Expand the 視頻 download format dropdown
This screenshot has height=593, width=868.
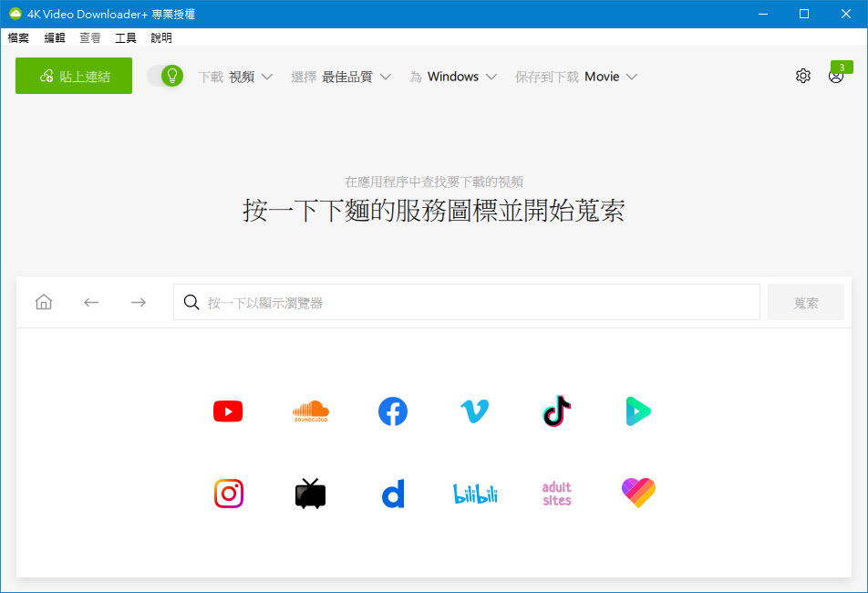(244, 77)
